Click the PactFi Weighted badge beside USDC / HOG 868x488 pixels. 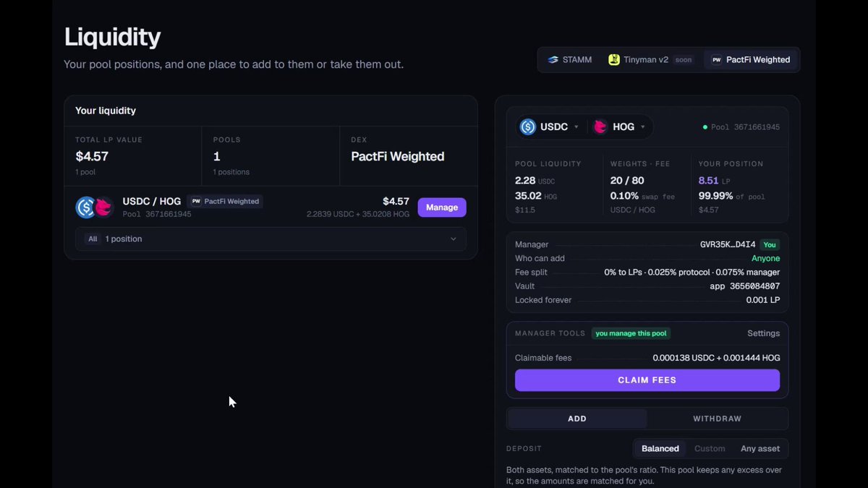pos(225,202)
